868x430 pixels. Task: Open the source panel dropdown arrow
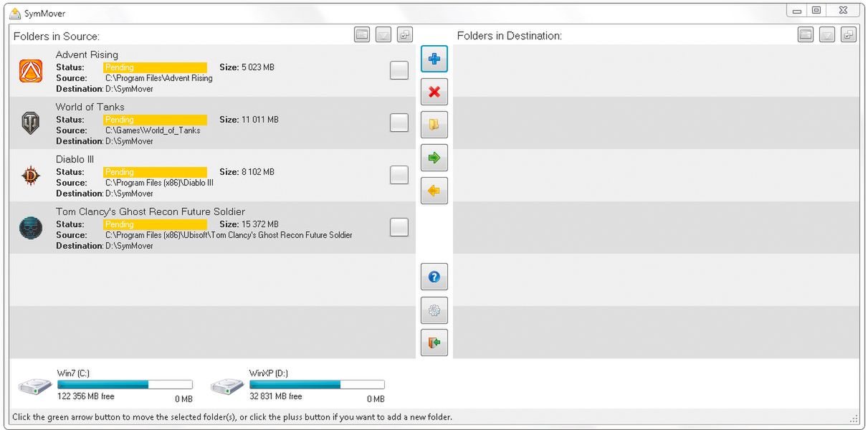[x=383, y=34]
